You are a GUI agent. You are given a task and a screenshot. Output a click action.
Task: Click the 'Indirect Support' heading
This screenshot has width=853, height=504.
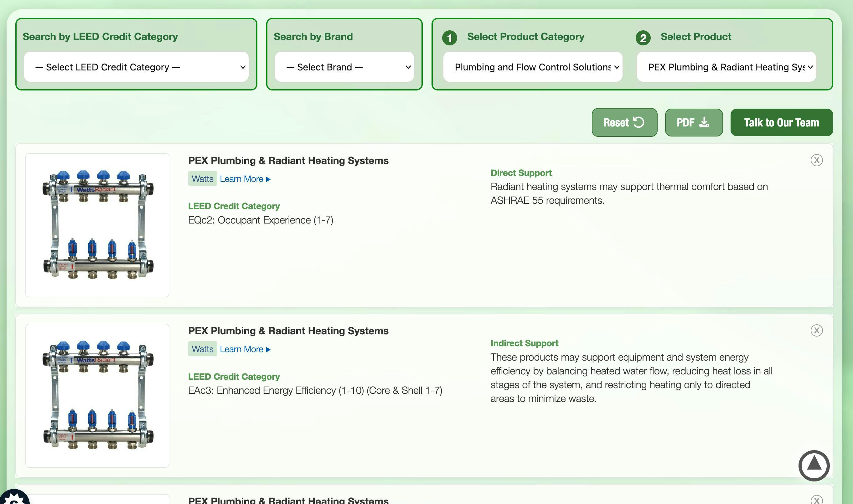525,343
